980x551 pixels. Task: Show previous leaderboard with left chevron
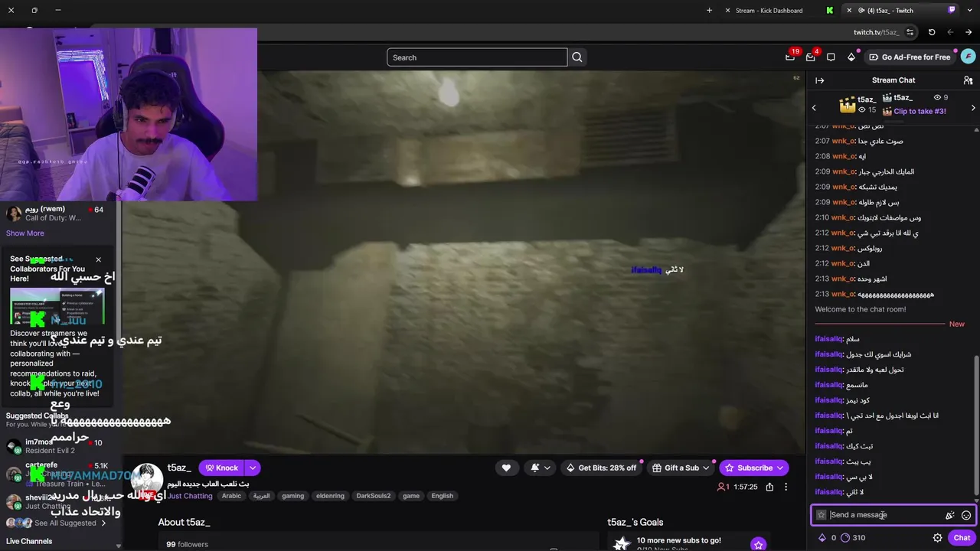(814, 108)
